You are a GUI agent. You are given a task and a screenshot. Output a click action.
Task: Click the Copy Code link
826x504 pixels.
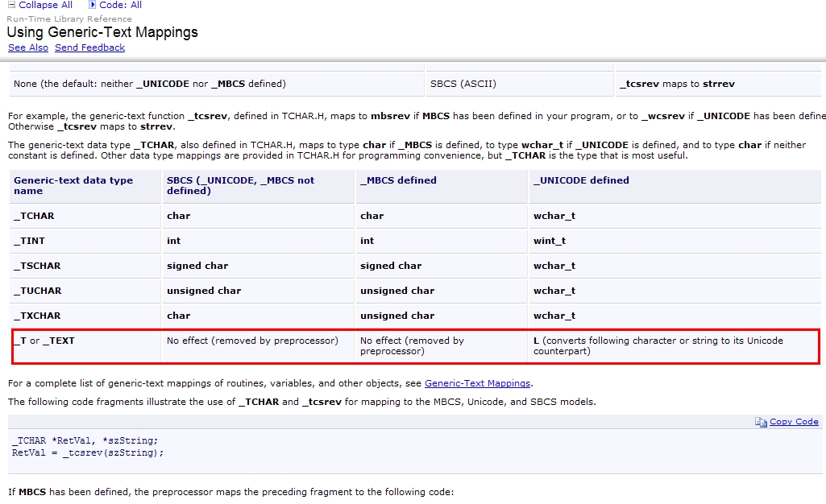794,421
